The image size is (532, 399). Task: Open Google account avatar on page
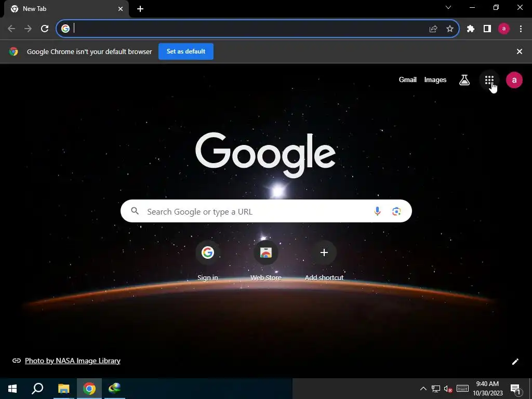click(514, 80)
